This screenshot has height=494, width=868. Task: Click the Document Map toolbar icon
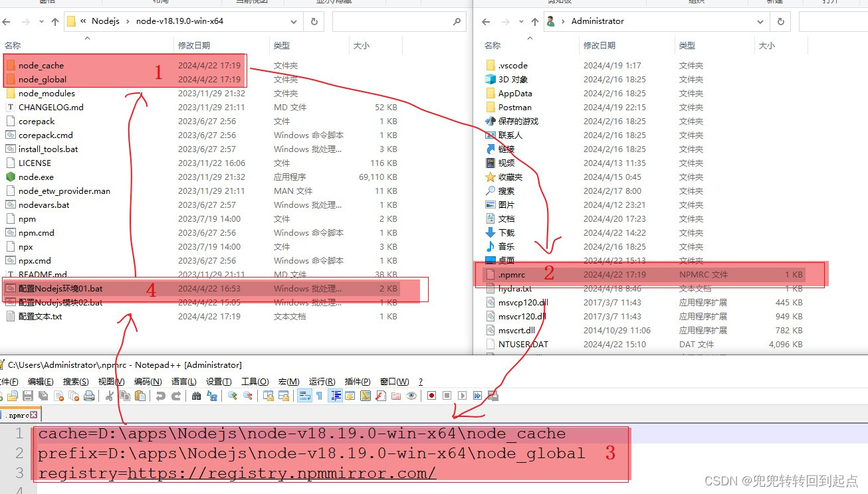(366, 396)
